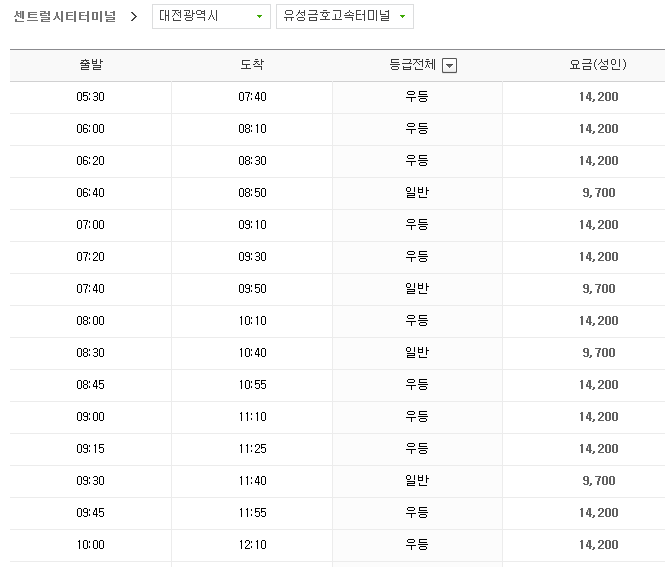Select the 06:20 departure time
This screenshot has width=665, height=567.
pos(90,161)
